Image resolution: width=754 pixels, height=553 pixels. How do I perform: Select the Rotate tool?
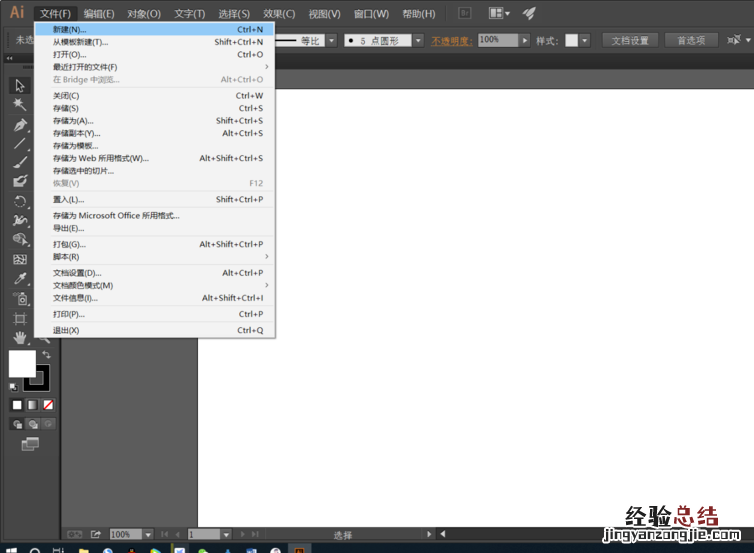coord(20,201)
